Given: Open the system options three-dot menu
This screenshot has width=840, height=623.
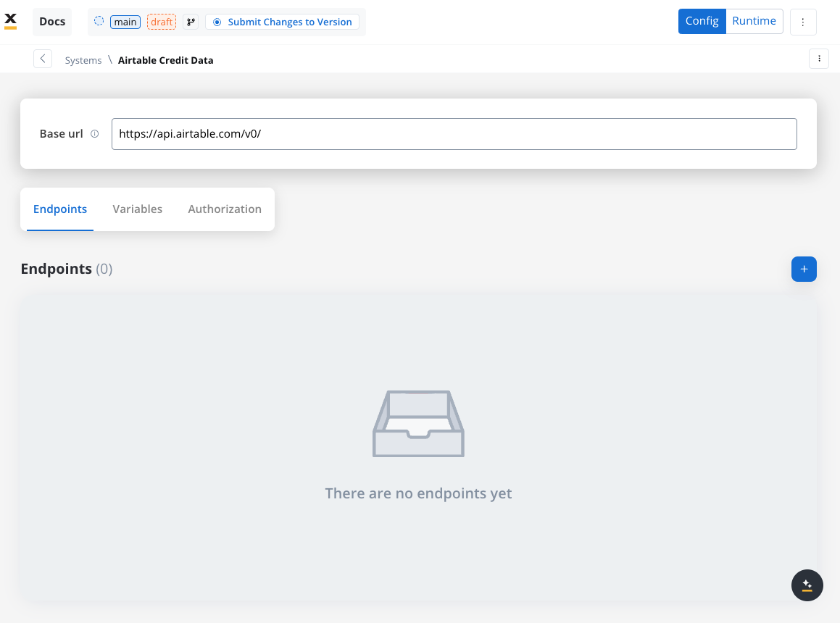Looking at the screenshot, I should pos(818,59).
